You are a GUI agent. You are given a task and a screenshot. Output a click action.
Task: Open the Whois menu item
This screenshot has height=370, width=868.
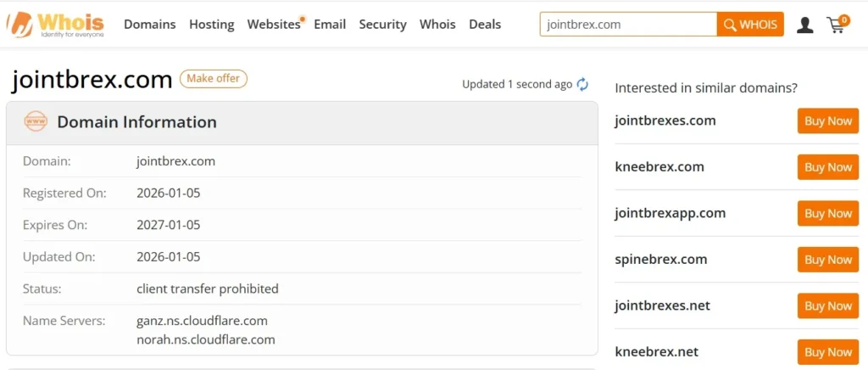[437, 25]
